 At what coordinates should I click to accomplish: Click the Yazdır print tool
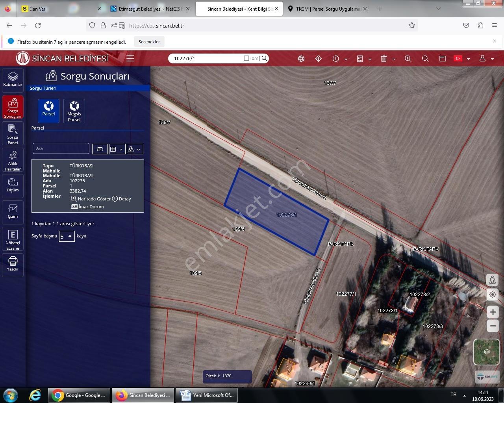tap(13, 264)
